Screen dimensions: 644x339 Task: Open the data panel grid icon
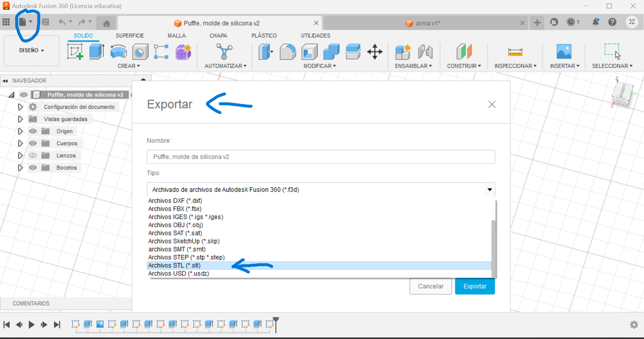click(6, 22)
